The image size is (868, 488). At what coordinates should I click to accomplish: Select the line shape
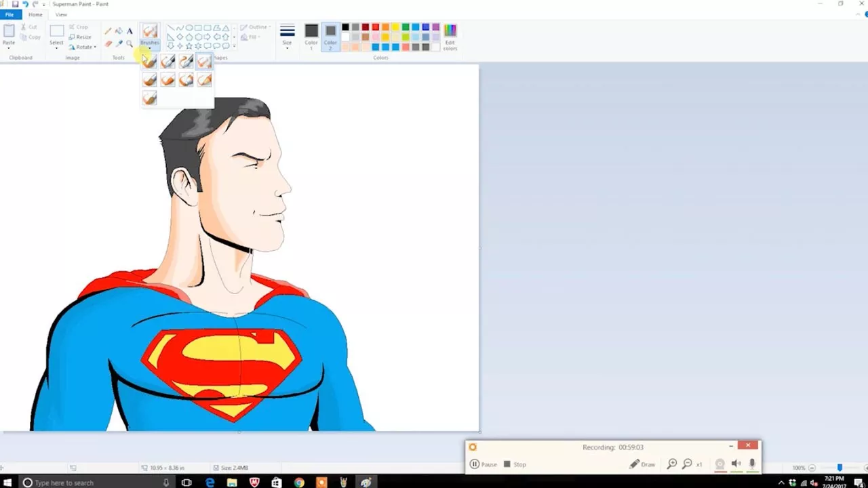(171, 28)
